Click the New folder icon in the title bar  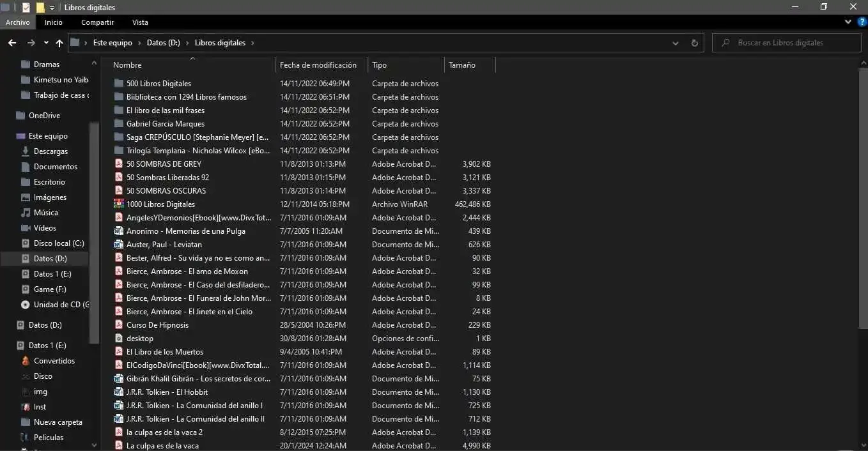pyautogui.click(x=40, y=8)
